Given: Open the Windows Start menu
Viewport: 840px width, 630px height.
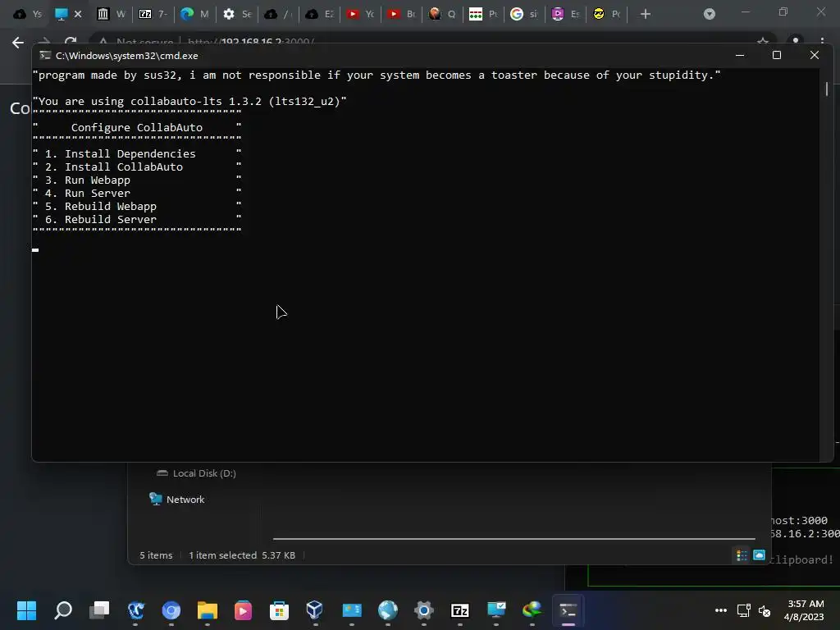Looking at the screenshot, I should (26, 610).
